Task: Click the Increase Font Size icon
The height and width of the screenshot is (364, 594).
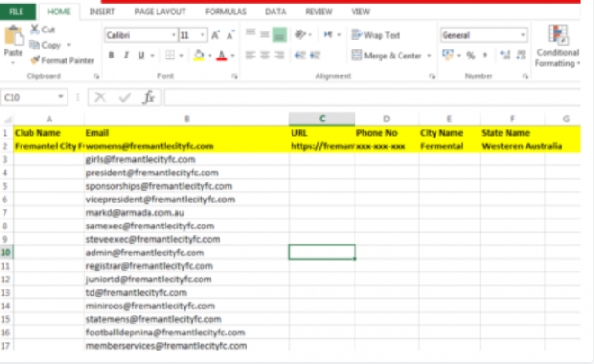Action: [216, 35]
